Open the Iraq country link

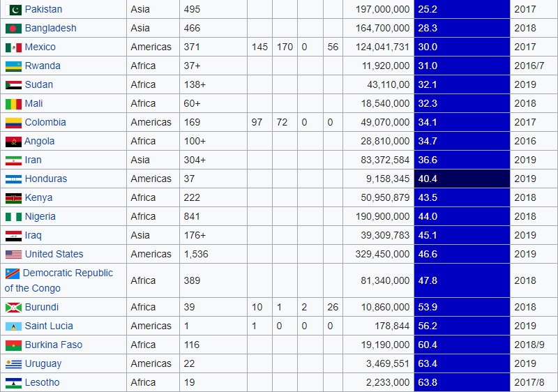click(33, 235)
